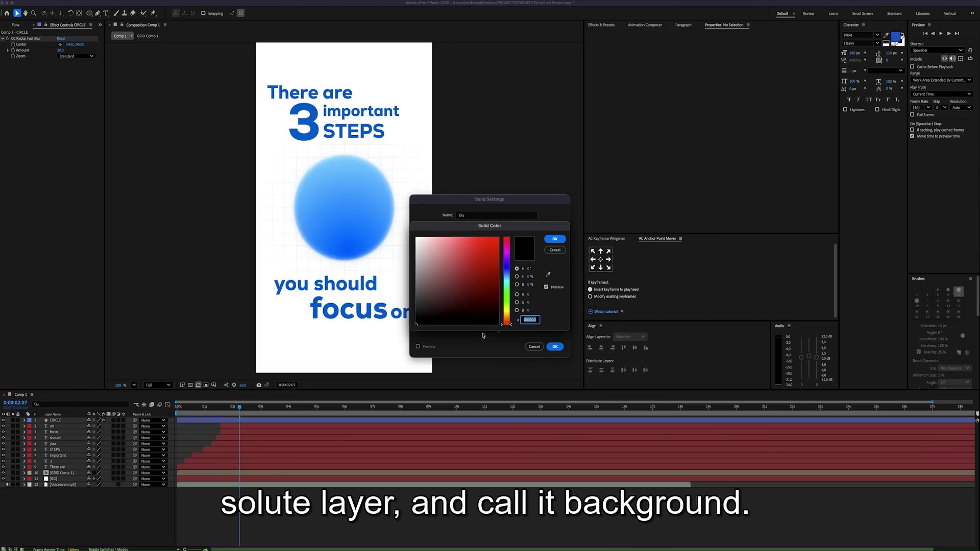The image size is (980, 551).
Task: Enable Preview checkbox in Solid Settings dialog
Action: (418, 346)
